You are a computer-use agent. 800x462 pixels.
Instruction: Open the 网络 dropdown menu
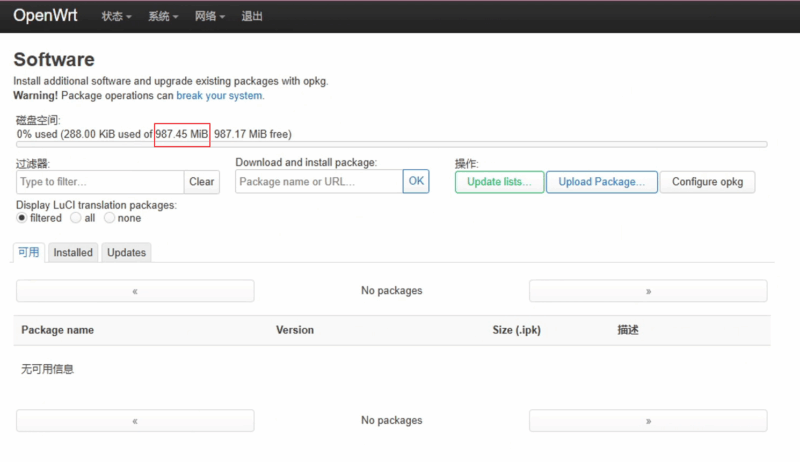pyautogui.click(x=209, y=17)
